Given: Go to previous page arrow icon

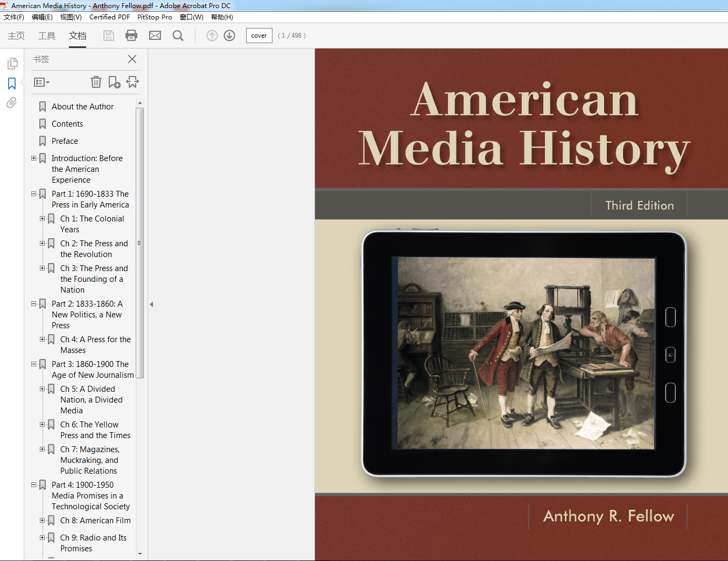Looking at the screenshot, I should click(x=212, y=36).
